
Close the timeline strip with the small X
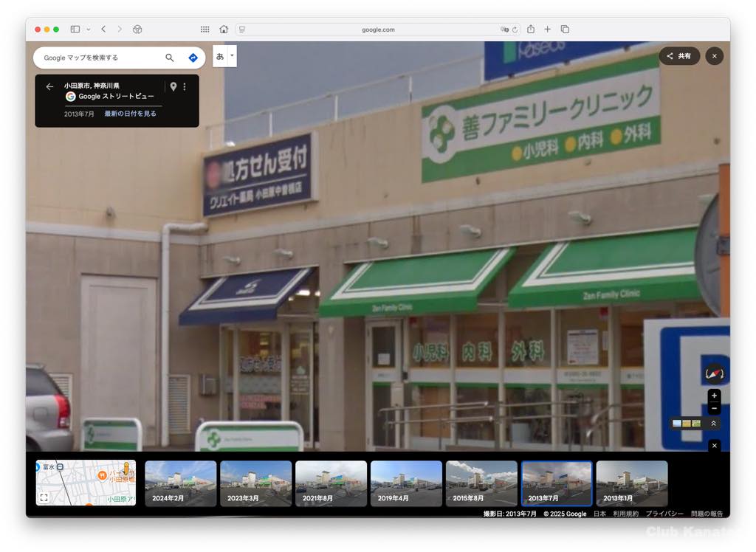pyautogui.click(x=715, y=446)
